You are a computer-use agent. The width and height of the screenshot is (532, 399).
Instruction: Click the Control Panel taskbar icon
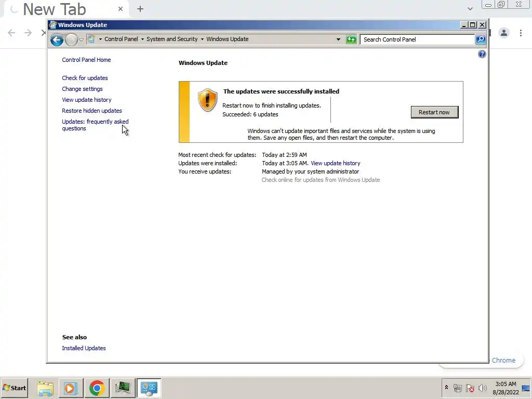pyautogui.click(x=149, y=388)
